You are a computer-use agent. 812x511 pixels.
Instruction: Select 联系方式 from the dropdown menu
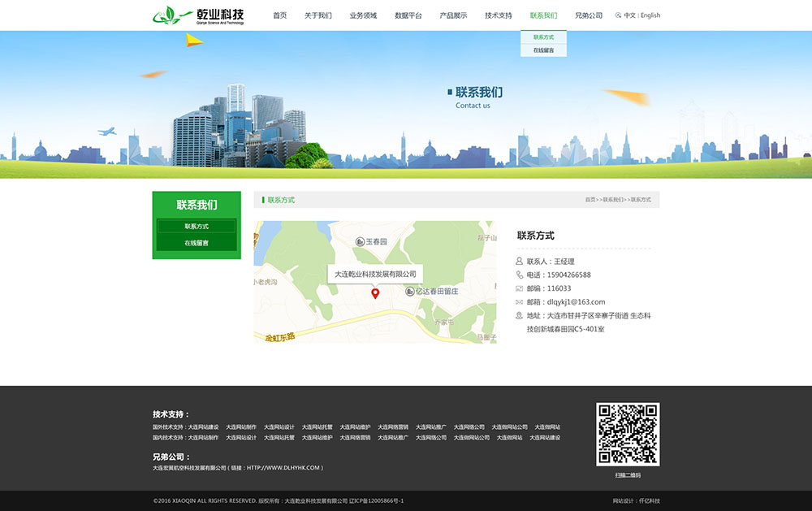[542, 37]
